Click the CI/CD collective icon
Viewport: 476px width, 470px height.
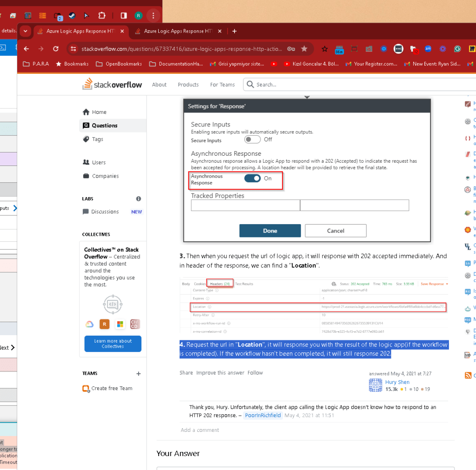[x=135, y=324]
